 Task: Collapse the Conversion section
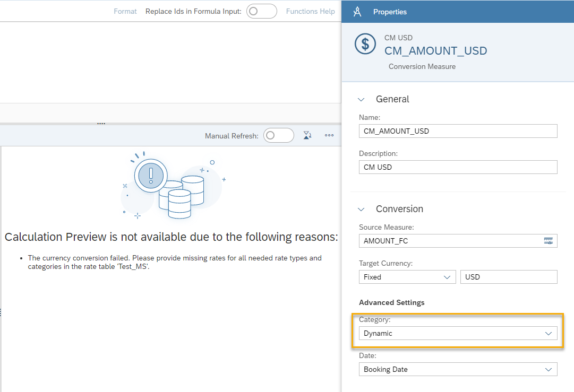point(361,209)
